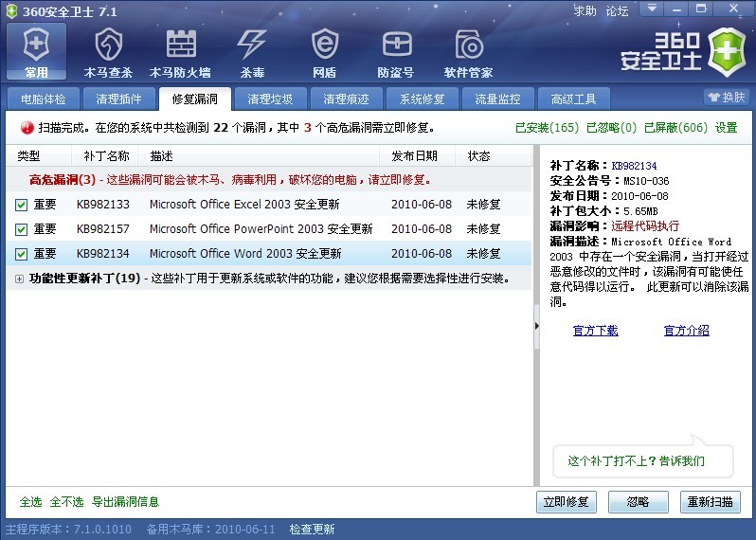Screen dimensions: 756x540
Task: Open the 已屏蔽(606) list
Action: 676,128
